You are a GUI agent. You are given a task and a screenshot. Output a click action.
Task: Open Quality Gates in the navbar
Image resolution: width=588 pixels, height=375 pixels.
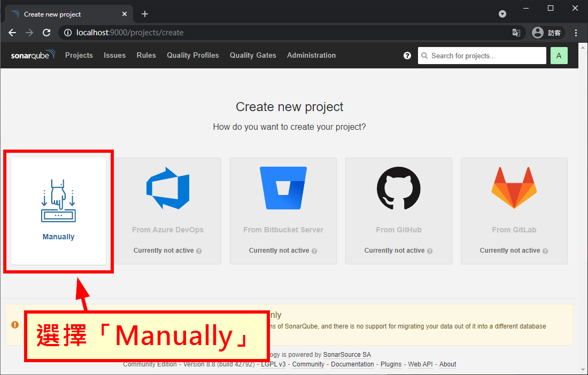point(253,55)
